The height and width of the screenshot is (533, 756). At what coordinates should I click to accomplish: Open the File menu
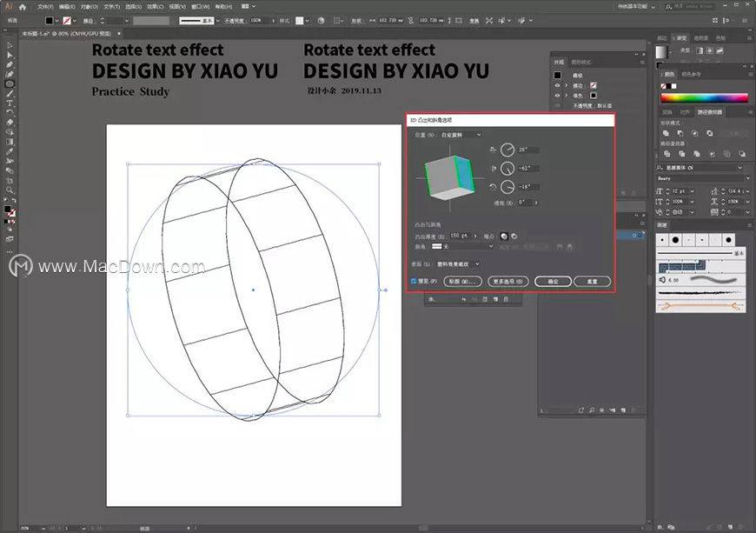[45, 7]
